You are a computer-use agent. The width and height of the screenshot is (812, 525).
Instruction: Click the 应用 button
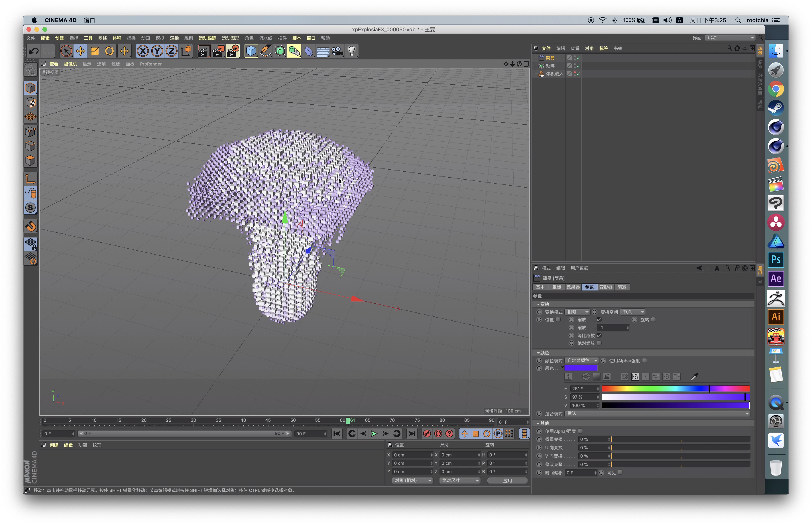tap(507, 480)
